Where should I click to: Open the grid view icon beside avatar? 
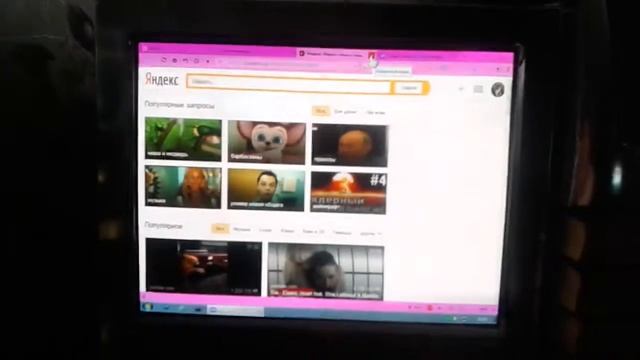coord(478,89)
